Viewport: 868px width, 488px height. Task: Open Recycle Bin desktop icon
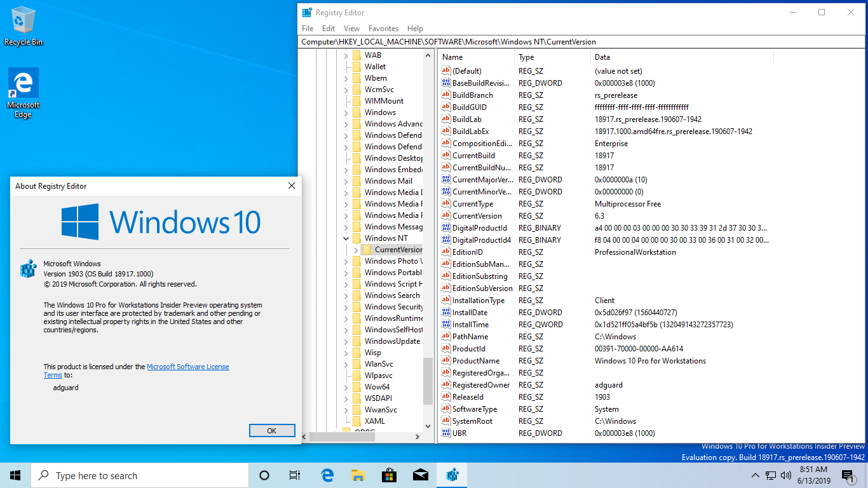click(24, 26)
